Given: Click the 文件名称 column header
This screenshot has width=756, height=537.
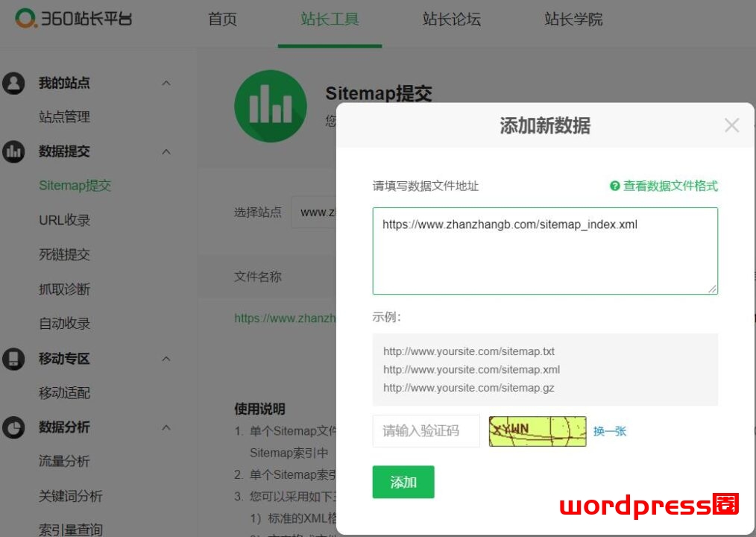Looking at the screenshot, I should [x=258, y=277].
